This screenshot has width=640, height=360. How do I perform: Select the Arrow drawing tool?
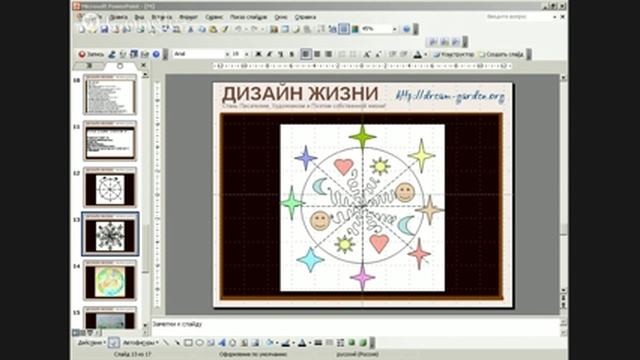pyautogui.click(x=177, y=343)
